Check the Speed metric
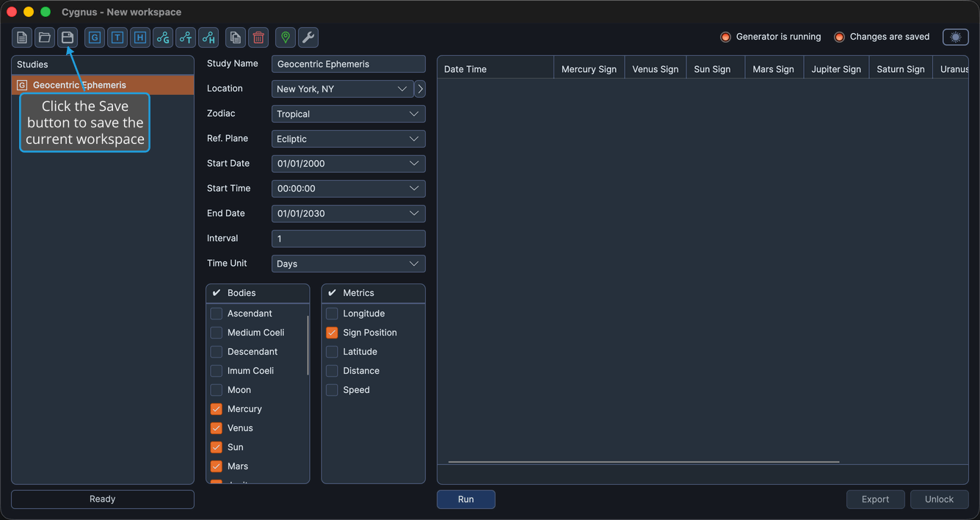The height and width of the screenshot is (520, 980). pos(332,390)
